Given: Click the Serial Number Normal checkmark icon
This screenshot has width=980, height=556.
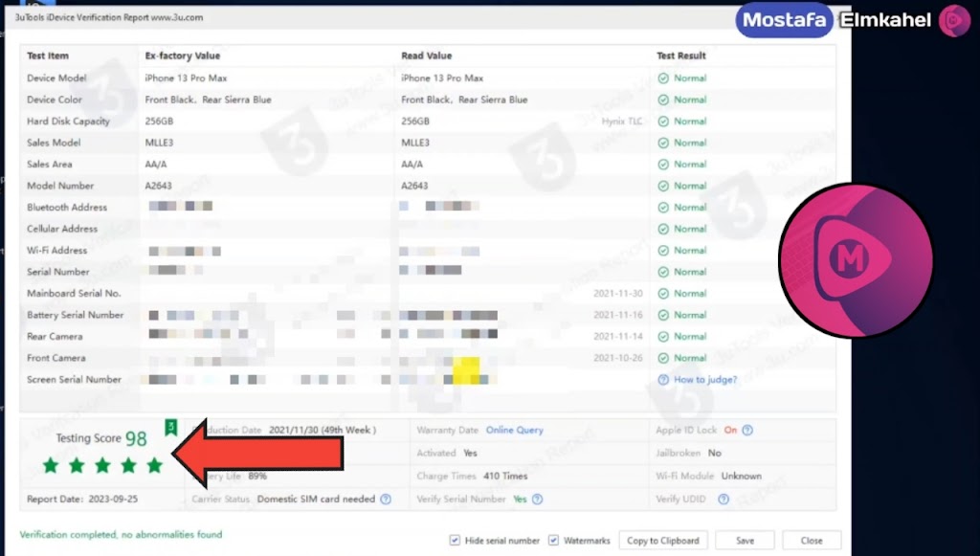Looking at the screenshot, I should (x=663, y=273).
